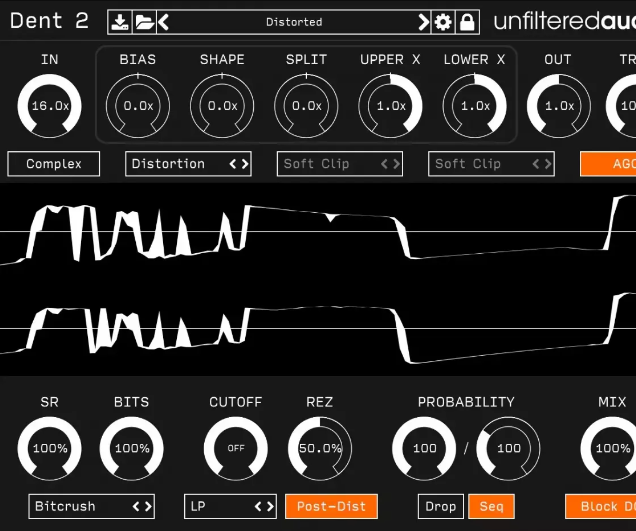The height and width of the screenshot is (531, 636).
Task: Open the LP filter type dropdown
Action: click(230, 506)
